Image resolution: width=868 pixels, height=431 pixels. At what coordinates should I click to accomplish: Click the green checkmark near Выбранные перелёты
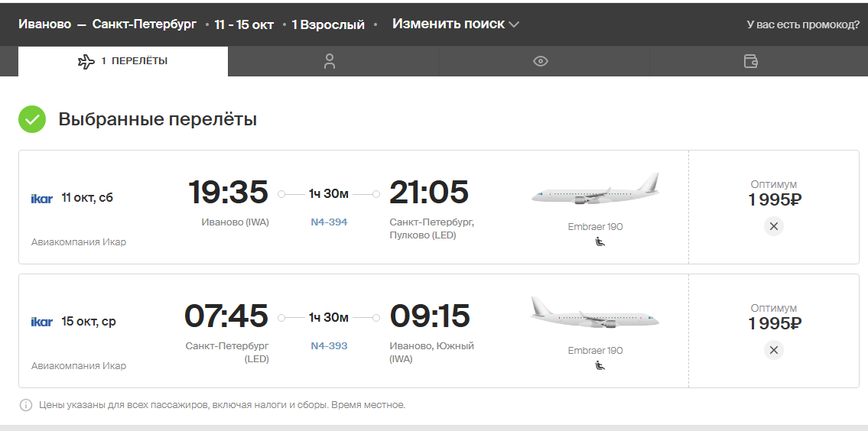point(32,119)
